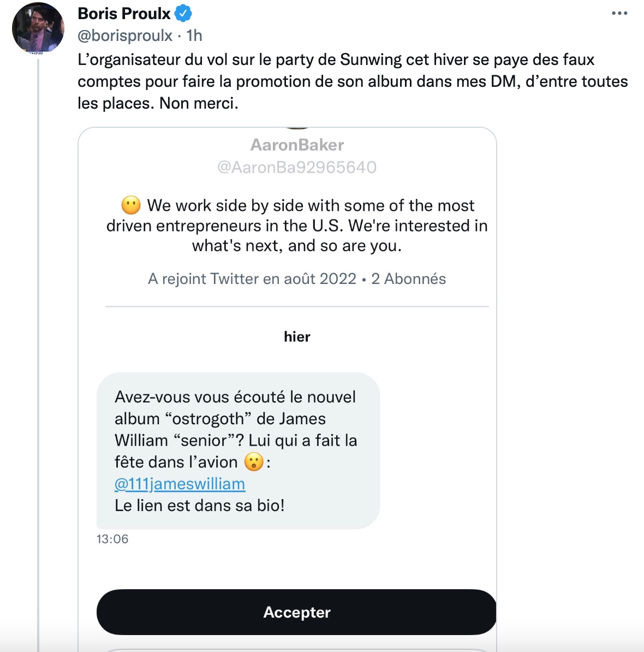This screenshot has height=652, width=644.
Task: Click the neutral face emoji in bio
Action: (x=131, y=205)
